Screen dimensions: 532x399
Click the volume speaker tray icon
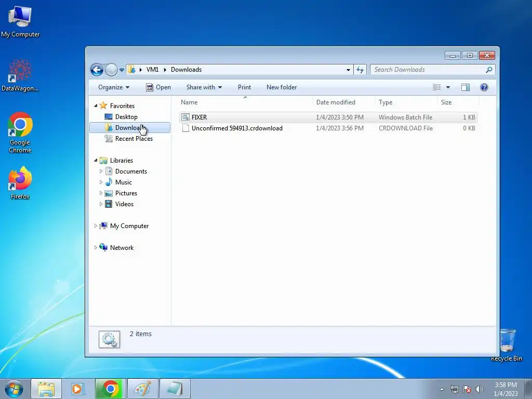(x=479, y=389)
